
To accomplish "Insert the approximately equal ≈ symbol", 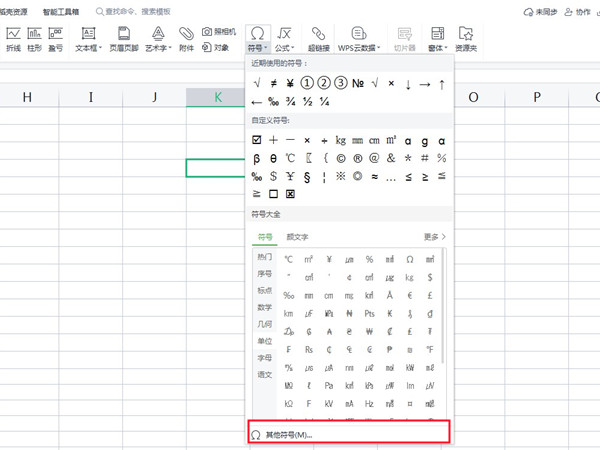I will tap(375, 176).
